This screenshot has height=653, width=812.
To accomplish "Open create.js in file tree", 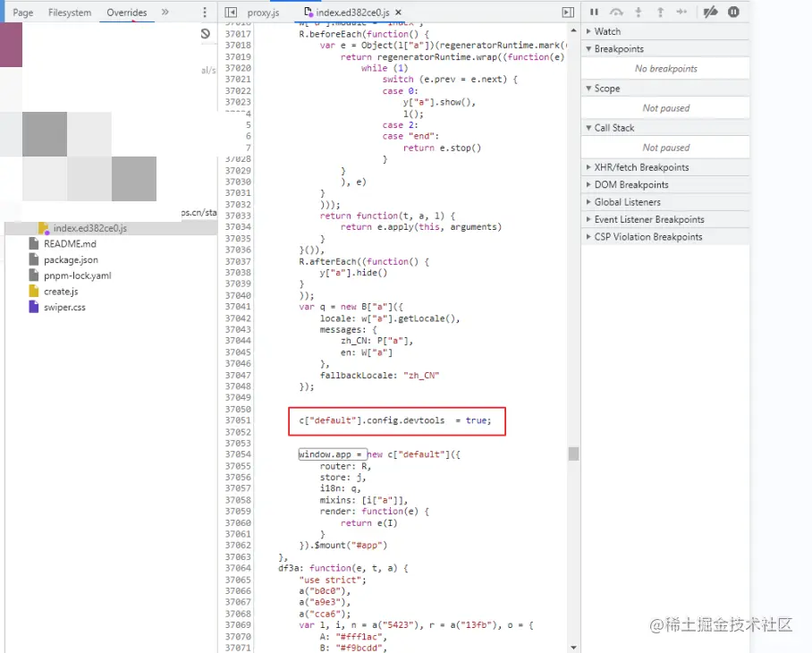I will point(61,292).
